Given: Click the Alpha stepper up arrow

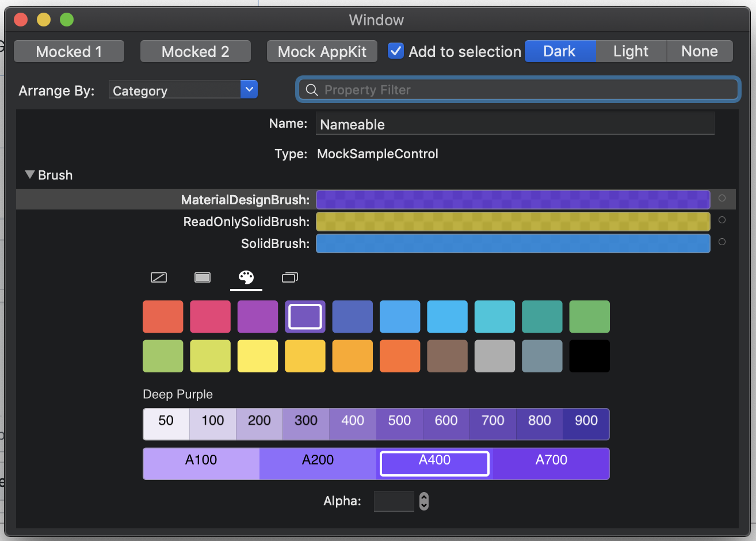Looking at the screenshot, I should (x=424, y=497).
